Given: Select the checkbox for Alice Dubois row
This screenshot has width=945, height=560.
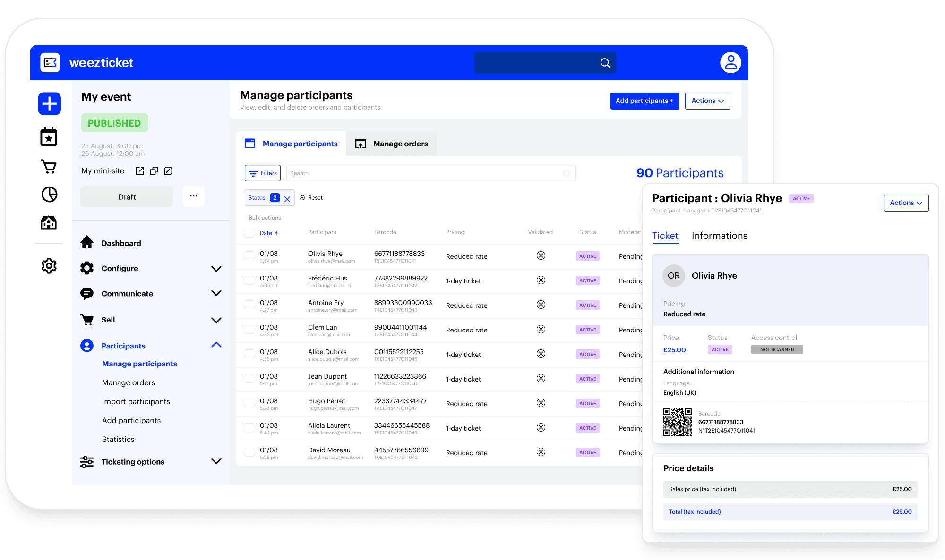Looking at the screenshot, I should (249, 354).
